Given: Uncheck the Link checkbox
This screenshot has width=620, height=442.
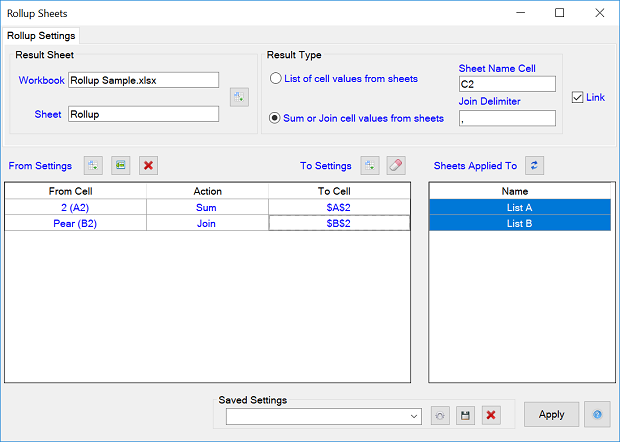Looking at the screenshot, I should tap(578, 97).
